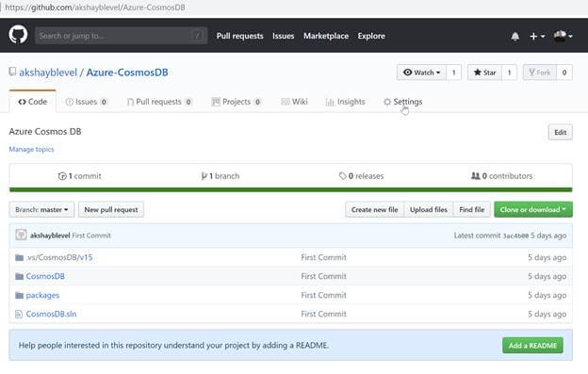
Task: Click Upload files button
Action: [429, 209]
